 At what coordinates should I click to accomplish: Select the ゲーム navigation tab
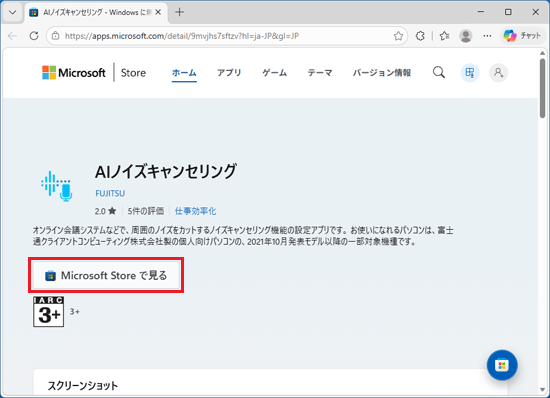click(x=275, y=73)
